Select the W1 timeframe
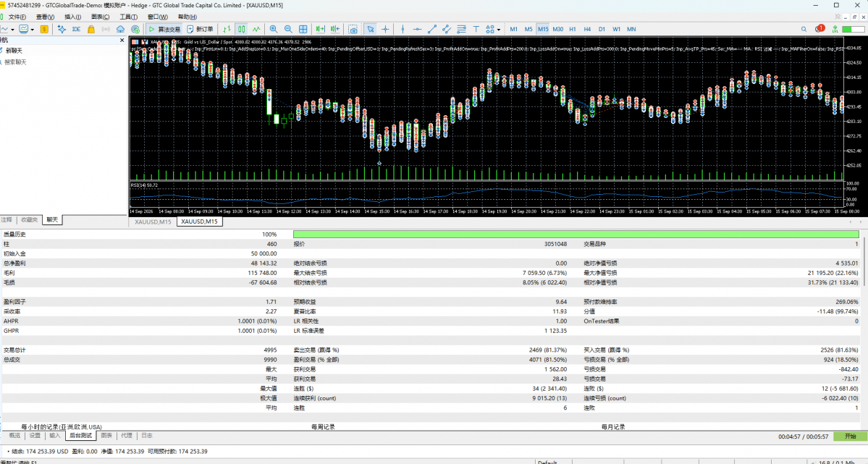The height and width of the screenshot is (464, 868). click(x=616, y=29)
